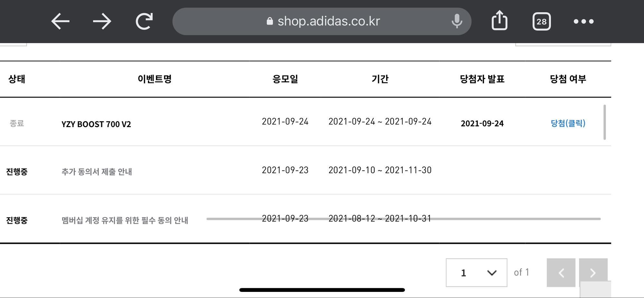Open the YZY BOOST 700 V2 event
This screenshot has height=298, width=644.
[96, 124]
